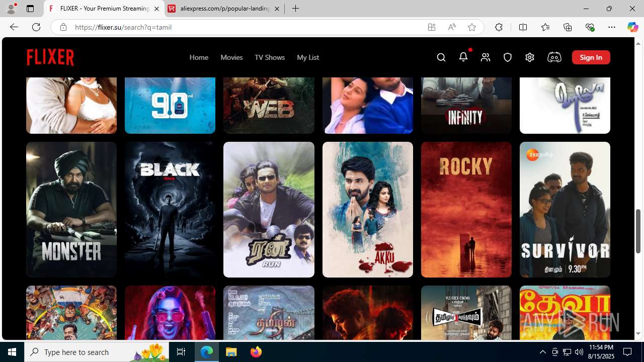This screenshot has width=644, height=362.
Task: Click the game controller icon in header
Action: click(x=554, y=57)
